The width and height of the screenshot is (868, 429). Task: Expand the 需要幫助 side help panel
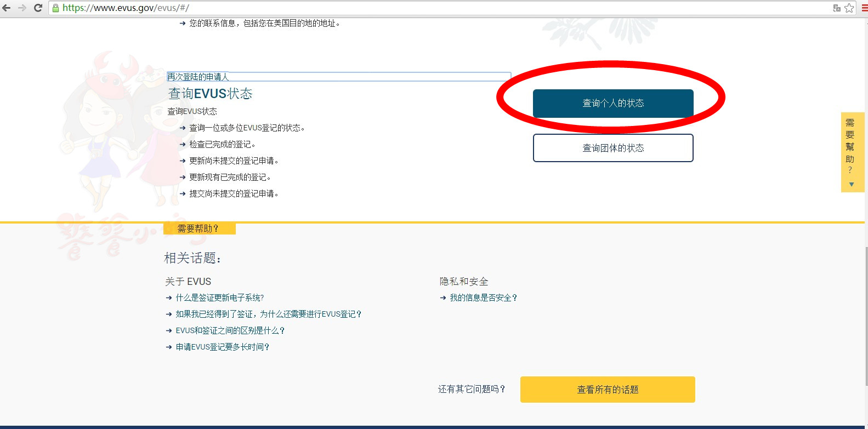click(850, 146)
